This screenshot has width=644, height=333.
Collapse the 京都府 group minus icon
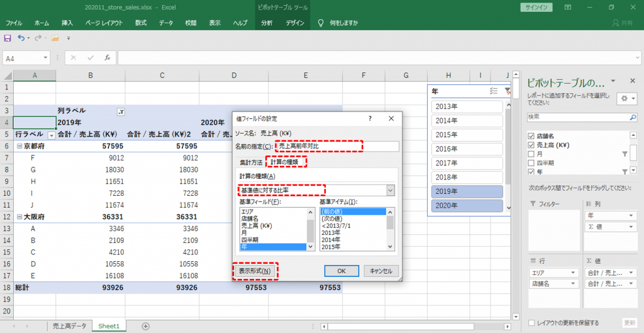point(18,146)
